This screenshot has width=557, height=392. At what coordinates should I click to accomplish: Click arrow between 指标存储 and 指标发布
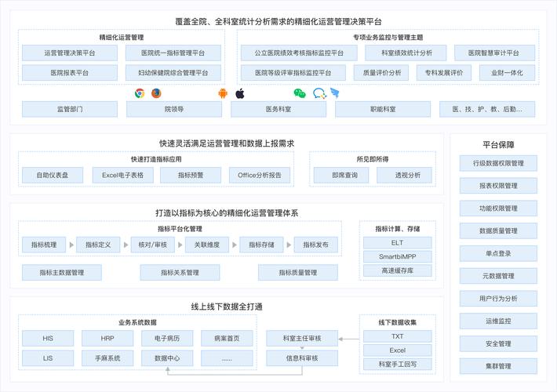(289, 245)
